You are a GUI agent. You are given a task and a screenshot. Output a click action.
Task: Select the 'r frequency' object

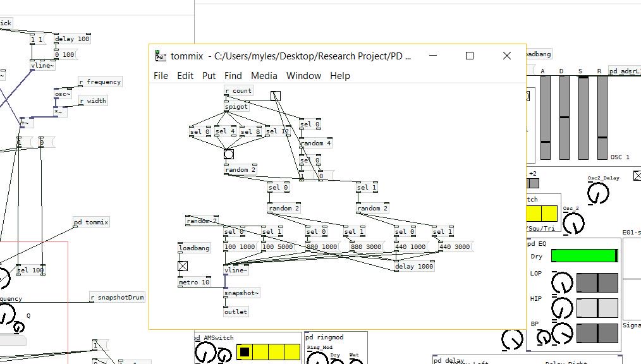click(x=100, y=82)
